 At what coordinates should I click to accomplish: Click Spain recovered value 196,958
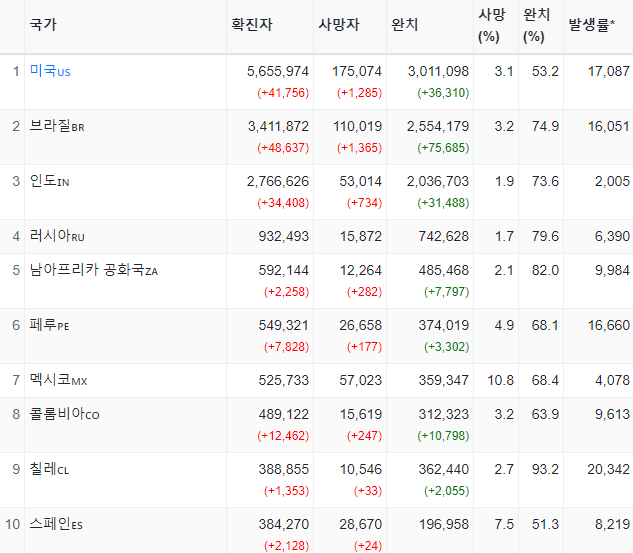pos(444,524)
